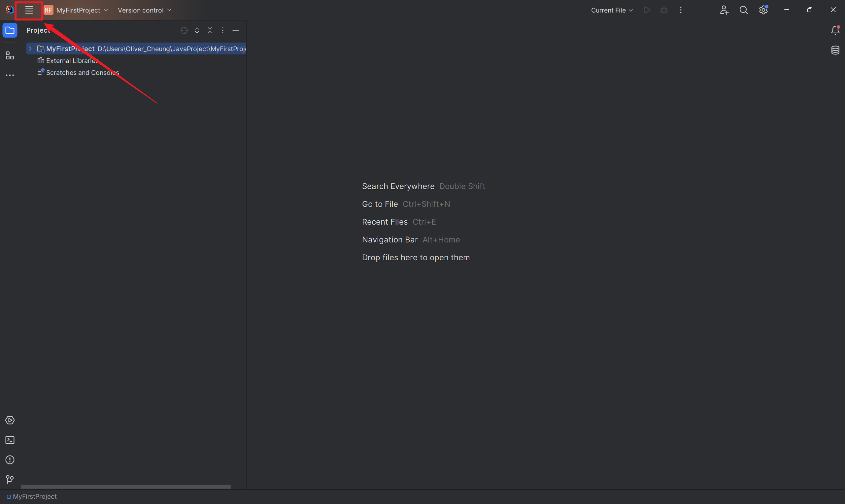Toggle the Project tool window button
This screenshot has height=504, width=845.
coord(10,31)
